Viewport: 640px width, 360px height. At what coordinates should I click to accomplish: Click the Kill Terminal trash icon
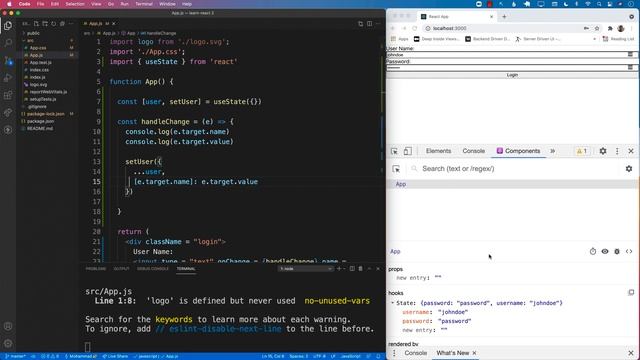tap(360, 269)
